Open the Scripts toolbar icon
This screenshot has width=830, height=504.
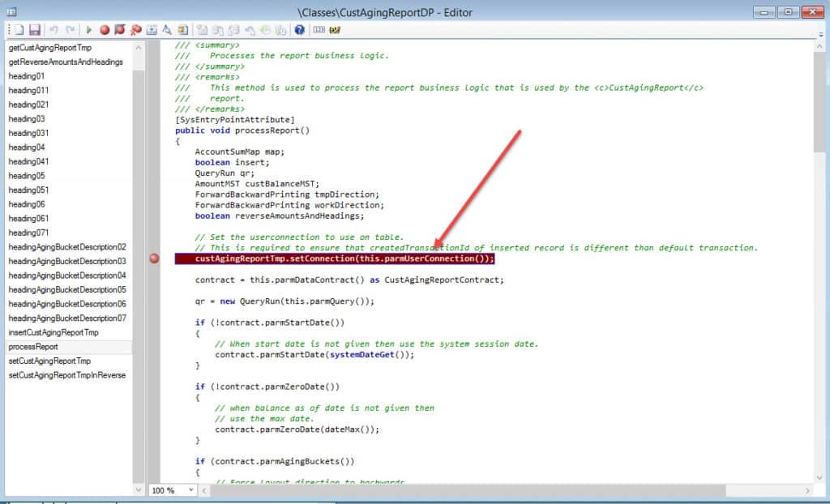point(182,30)
